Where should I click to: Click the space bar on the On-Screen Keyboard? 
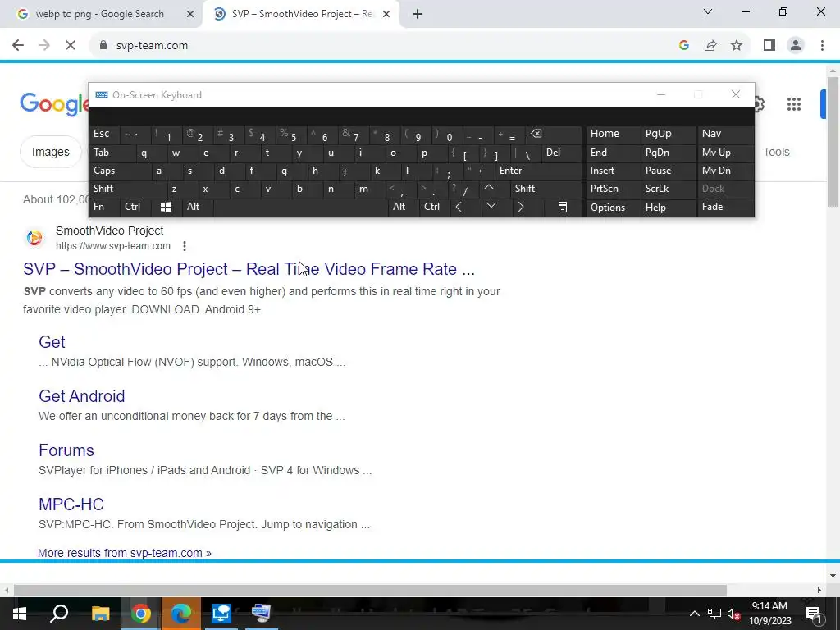[x=300, y=208]
